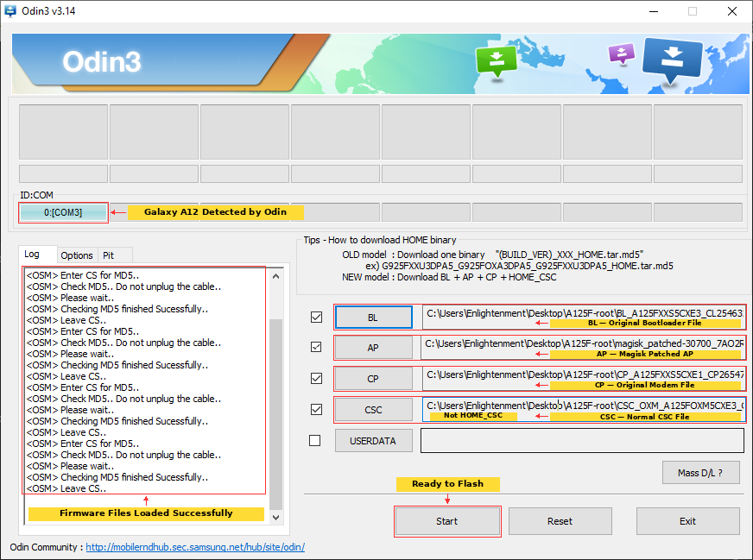Click the BL file browse button

(x=374, y=318)
